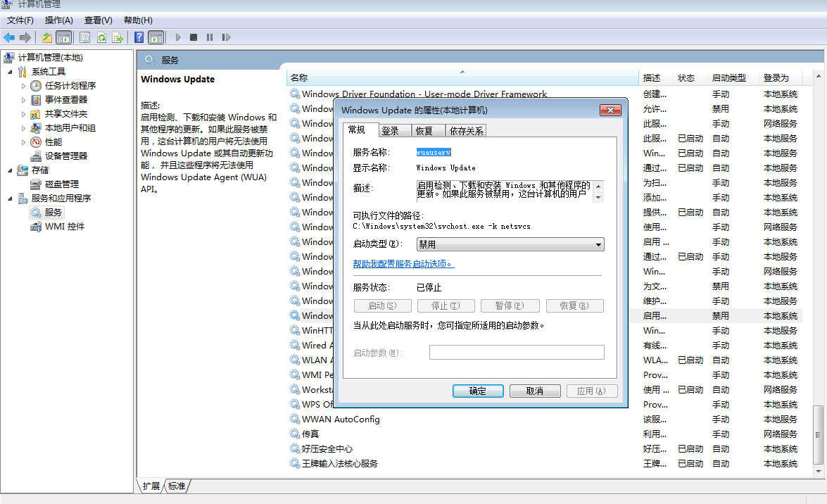Click the clock icon beside 任务计划程序
Image resolution: width=827 pixels, height=504 pixels.
(x=36, y=85)
